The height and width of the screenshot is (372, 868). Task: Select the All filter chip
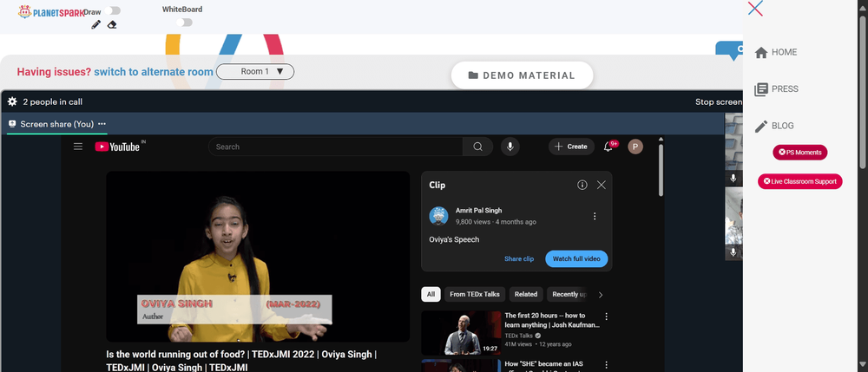[431, 294]
